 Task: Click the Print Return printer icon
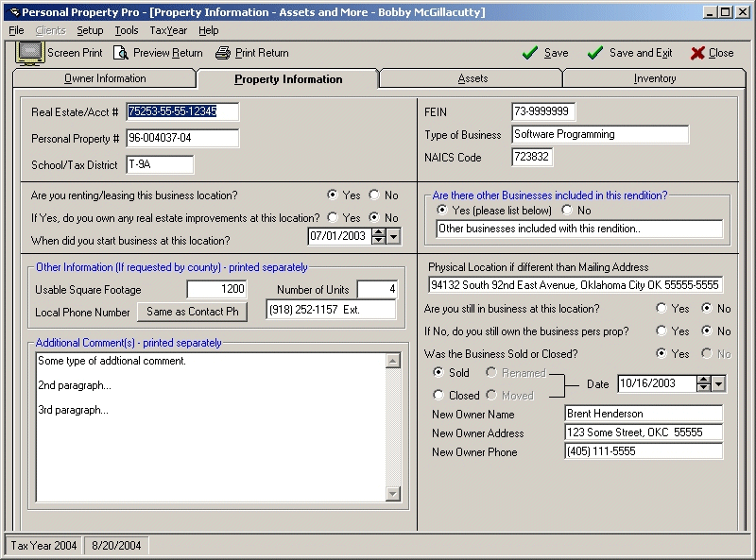tap(223, 53)
